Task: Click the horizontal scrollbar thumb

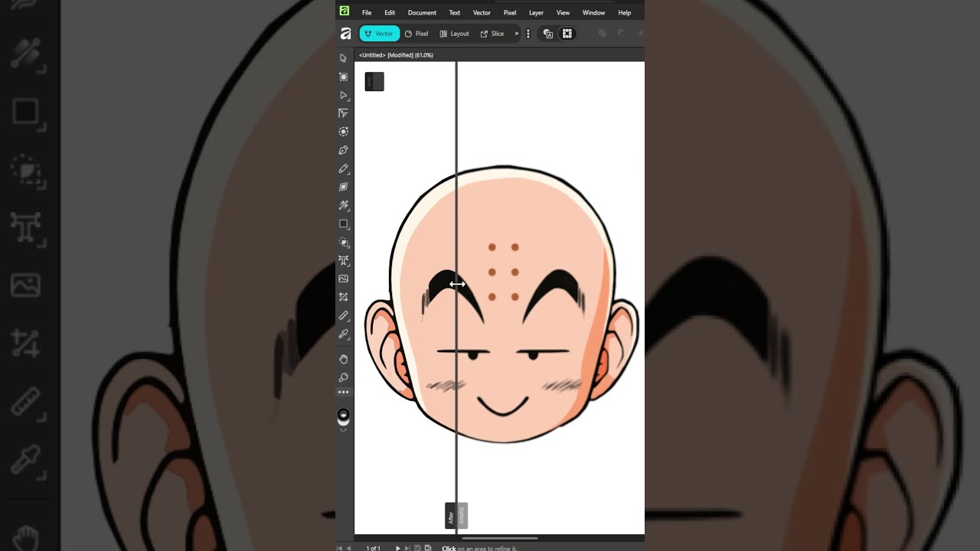Action: pos(499,538)
